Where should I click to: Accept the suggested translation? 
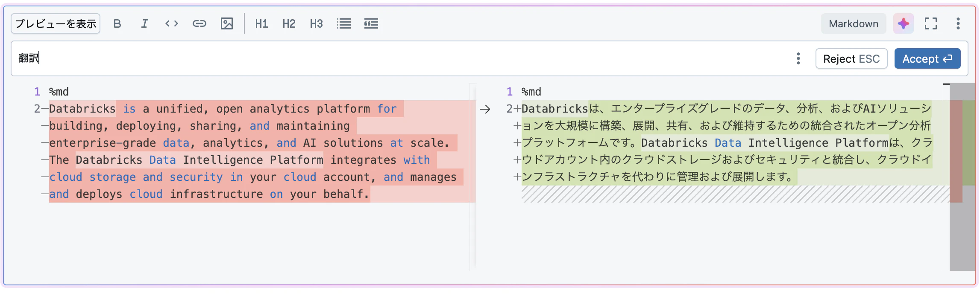click(x=927, y=58)
